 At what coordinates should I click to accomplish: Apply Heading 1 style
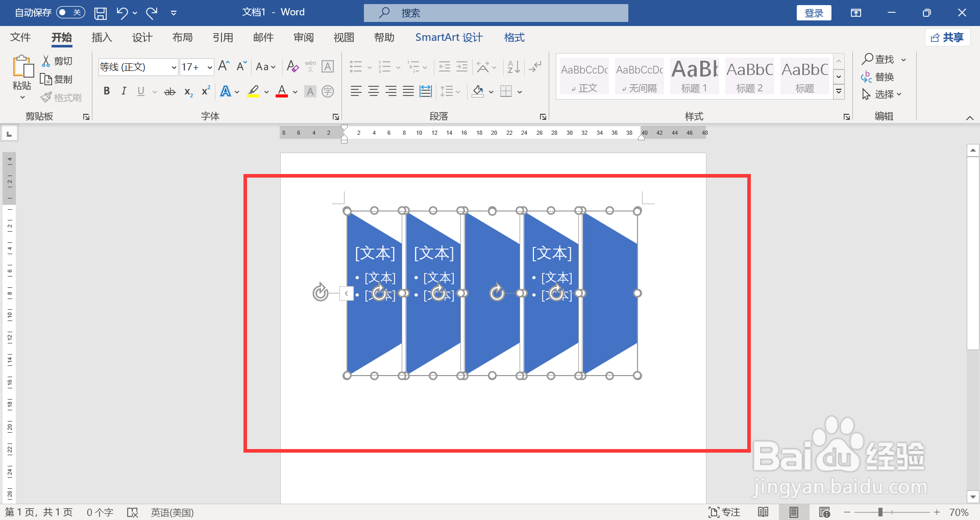point(694,76)
